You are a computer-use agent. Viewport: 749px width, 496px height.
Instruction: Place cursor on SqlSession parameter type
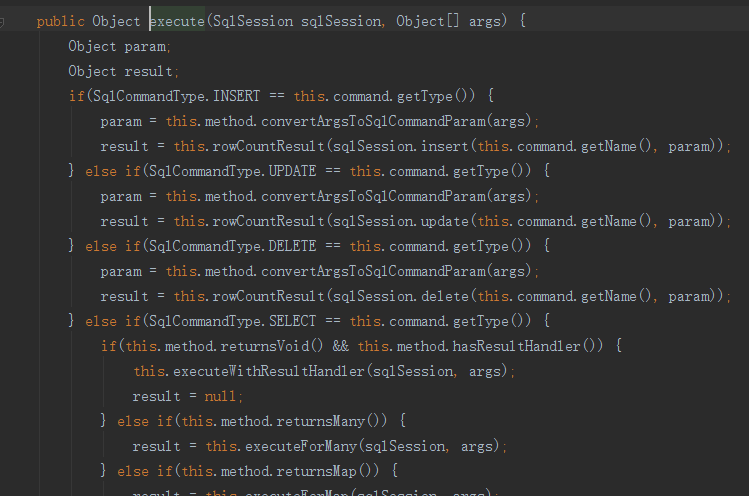point(253,21)
